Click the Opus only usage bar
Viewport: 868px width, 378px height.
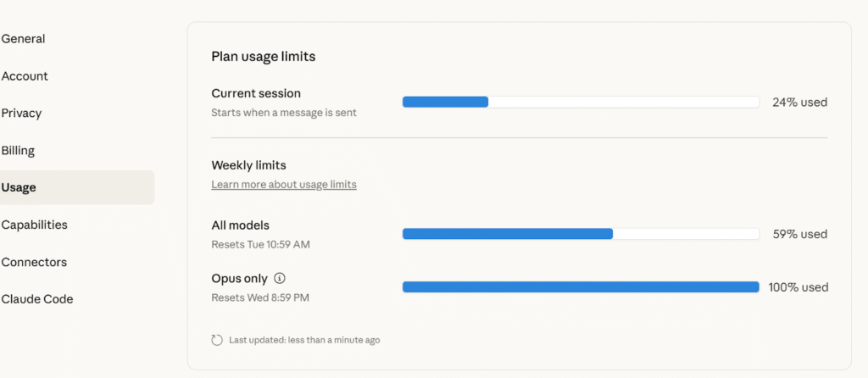(x=581, y=287)
